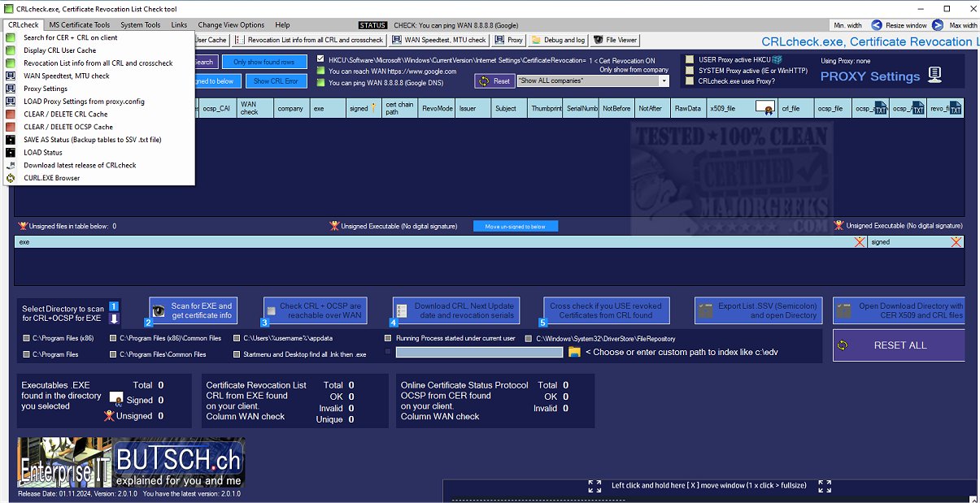Click the certificate icon in the x509_file column header

coord(764,108)
